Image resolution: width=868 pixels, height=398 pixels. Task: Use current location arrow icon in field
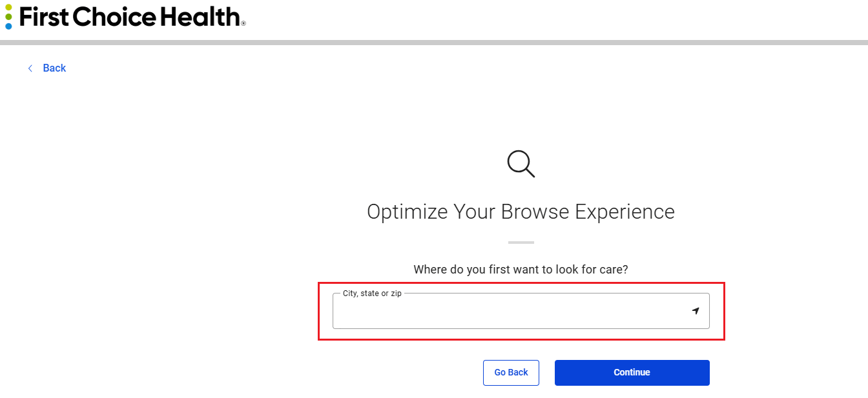(x=696, y=311)
